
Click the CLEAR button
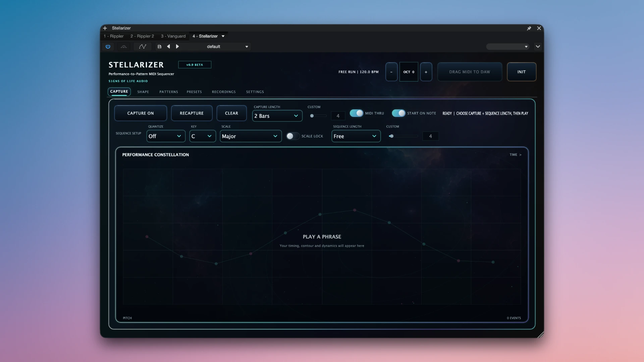[232, 113]
